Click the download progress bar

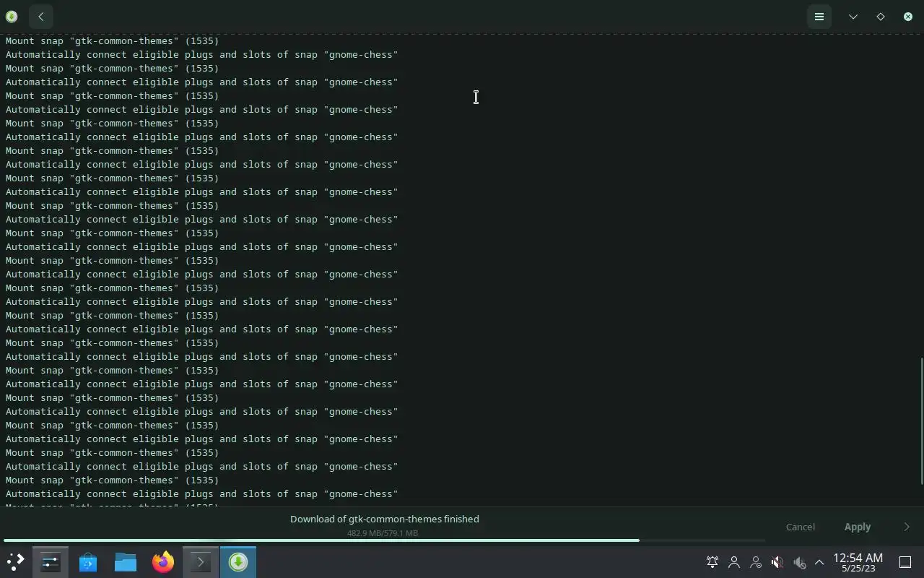(384, 540)
